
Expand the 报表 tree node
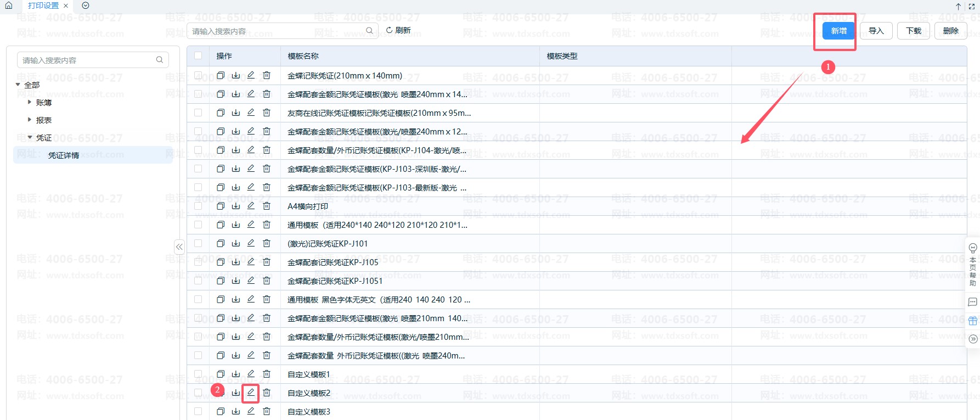pos(30,120)
